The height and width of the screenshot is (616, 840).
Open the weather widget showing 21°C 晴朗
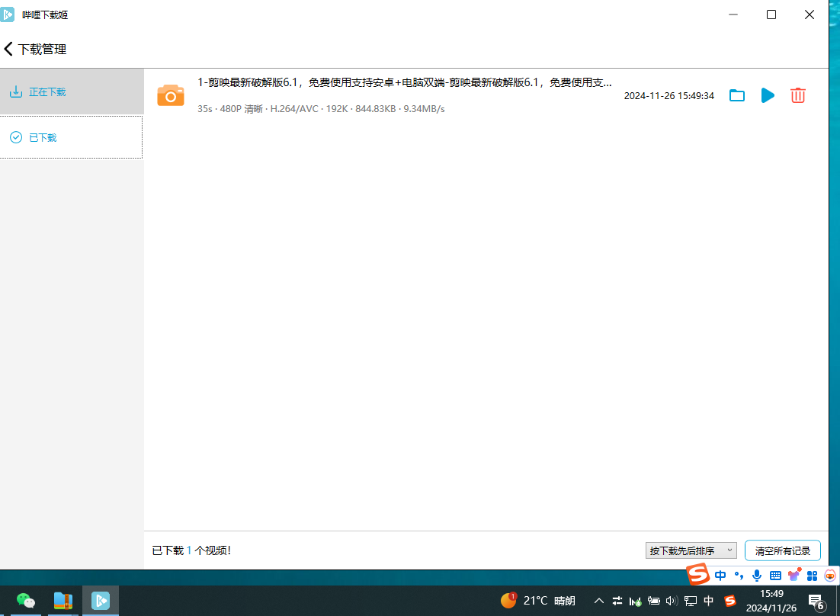[538, 601]
